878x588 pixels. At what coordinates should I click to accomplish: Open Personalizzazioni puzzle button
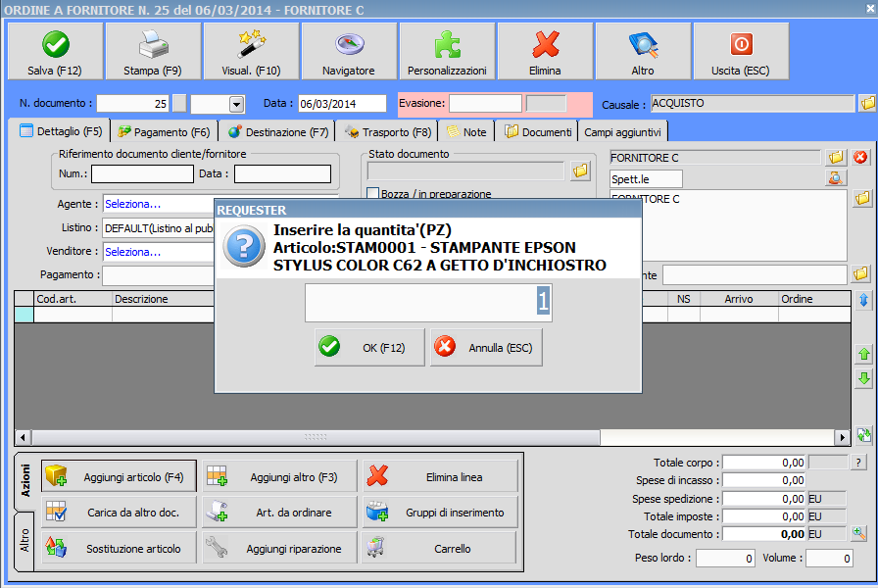click(x=447, y=52)
